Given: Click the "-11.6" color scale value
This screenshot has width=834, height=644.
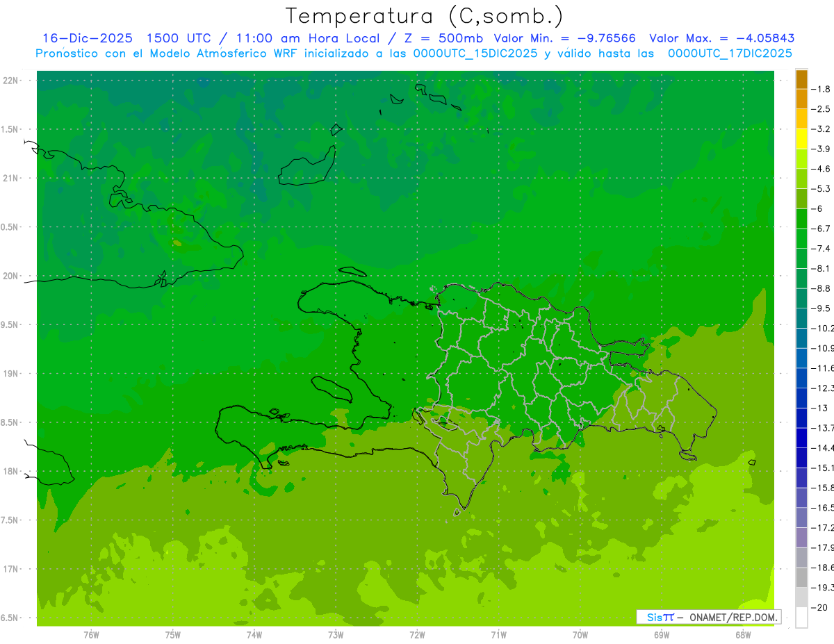Looking at the screenshot, I should 823,368.
